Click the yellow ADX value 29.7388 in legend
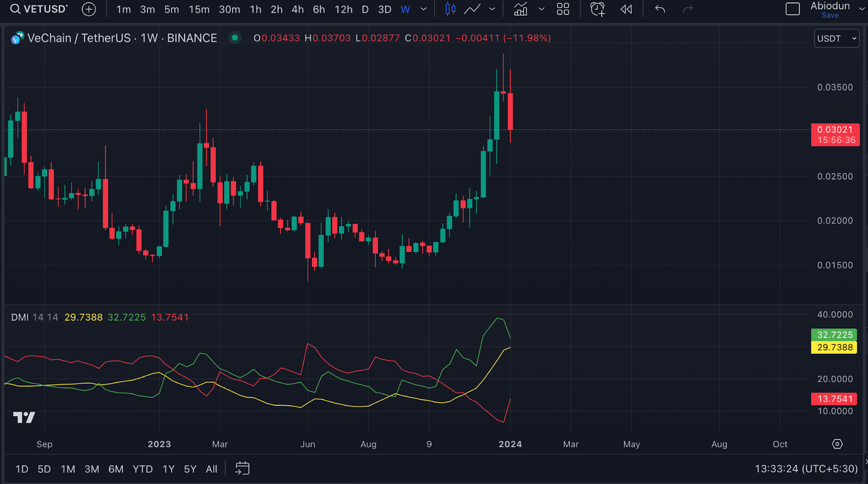Screen dimensions: 868x484 coord(84,318)
